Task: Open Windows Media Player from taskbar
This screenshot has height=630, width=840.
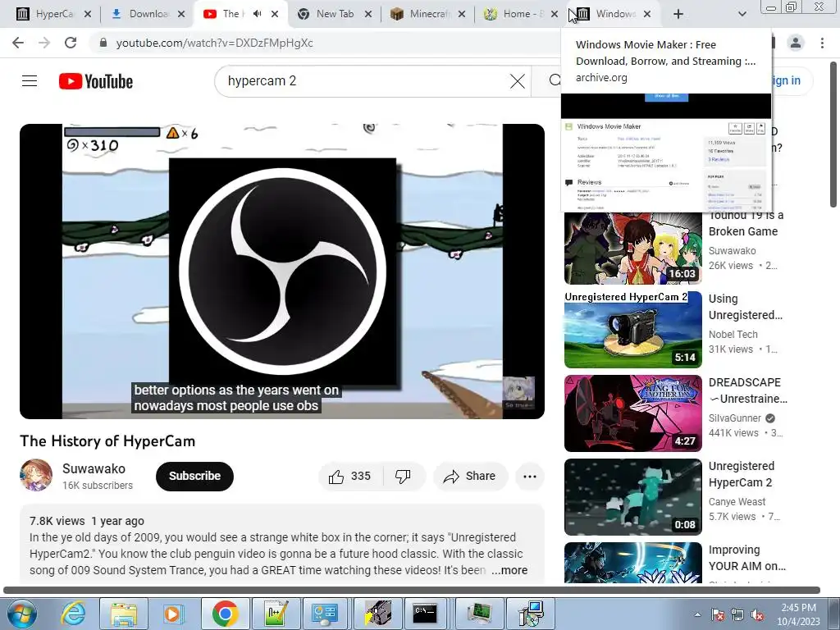Action: [x=174, y=614]
